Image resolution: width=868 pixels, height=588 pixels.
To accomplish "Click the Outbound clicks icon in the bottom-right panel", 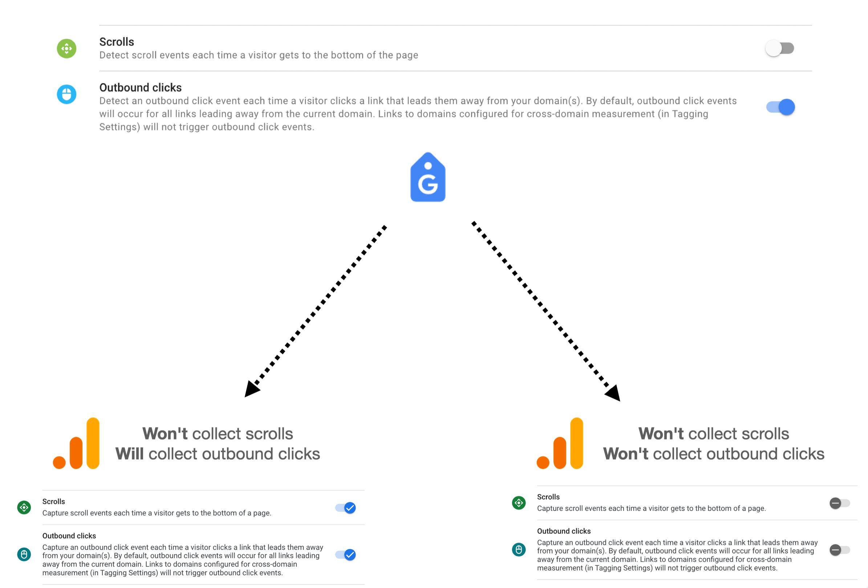I will pyautogui.click(x=519, y=550).
